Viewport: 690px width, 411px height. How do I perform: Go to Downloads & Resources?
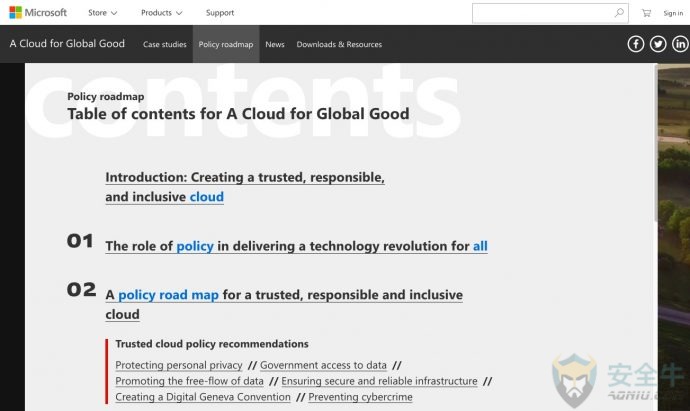tap(339, 44)
